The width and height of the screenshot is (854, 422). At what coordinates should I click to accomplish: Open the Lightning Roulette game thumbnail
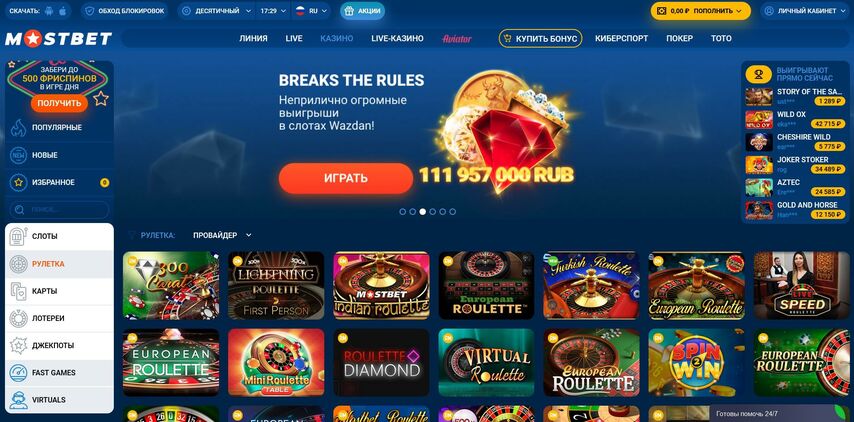pyautogui.click(x=276, y=285)
